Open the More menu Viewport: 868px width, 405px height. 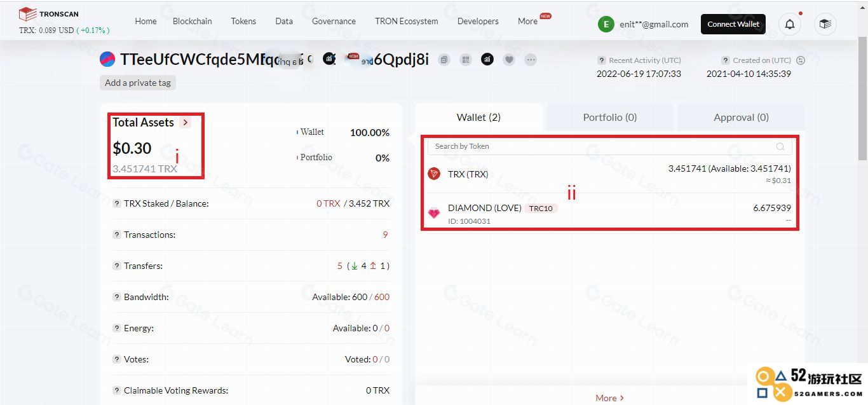coord(527,21)
